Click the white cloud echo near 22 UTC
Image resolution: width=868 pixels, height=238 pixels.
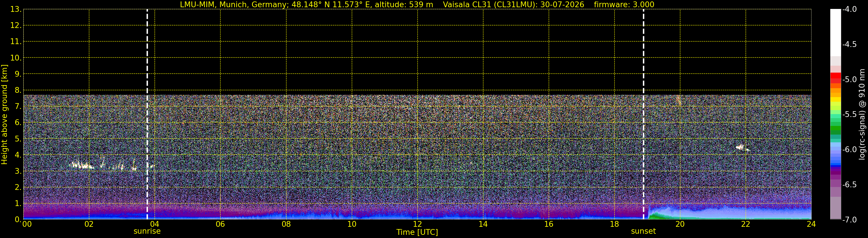pyautogui.click(x=740, y=147)
